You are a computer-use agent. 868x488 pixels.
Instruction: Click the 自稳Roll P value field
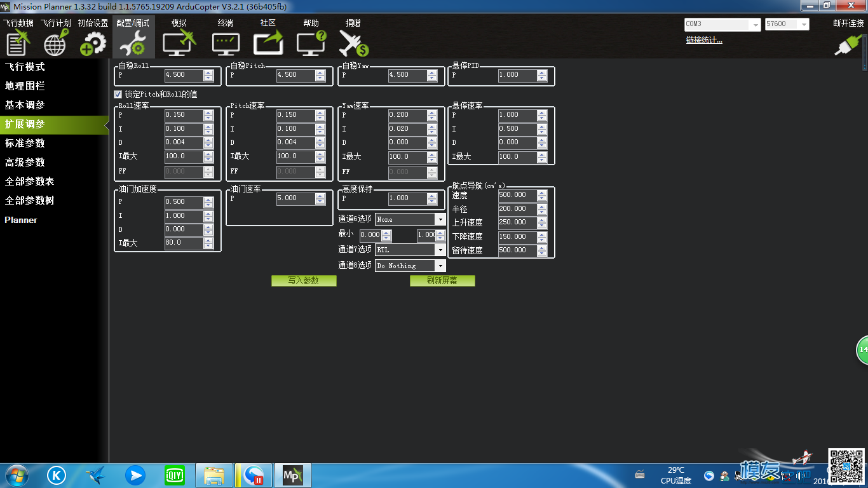(x=184, y=75)
